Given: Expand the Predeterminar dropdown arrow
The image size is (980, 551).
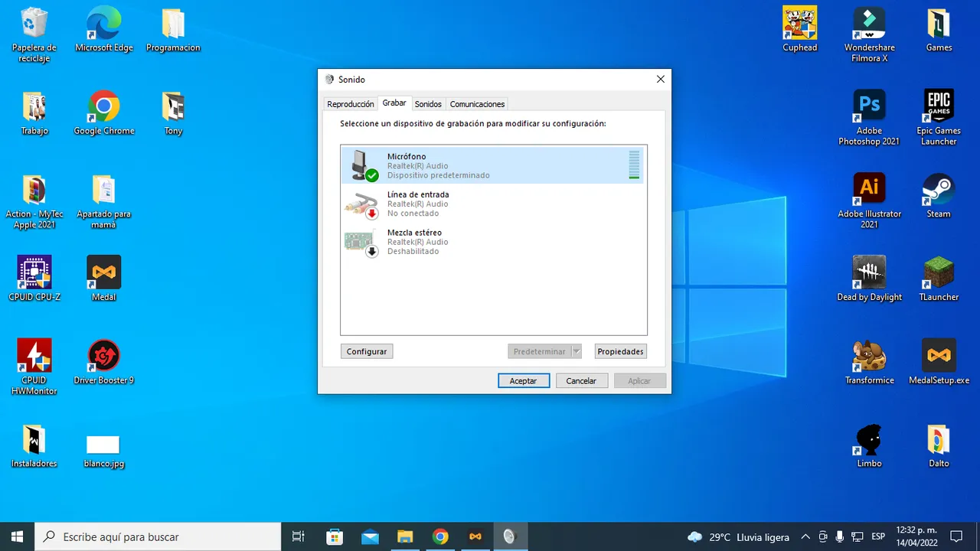Looking at the screenshot, I should tap(577, 351).
